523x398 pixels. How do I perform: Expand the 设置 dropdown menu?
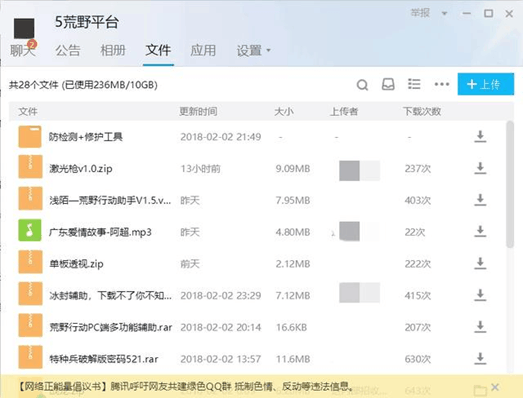point(253,51)
